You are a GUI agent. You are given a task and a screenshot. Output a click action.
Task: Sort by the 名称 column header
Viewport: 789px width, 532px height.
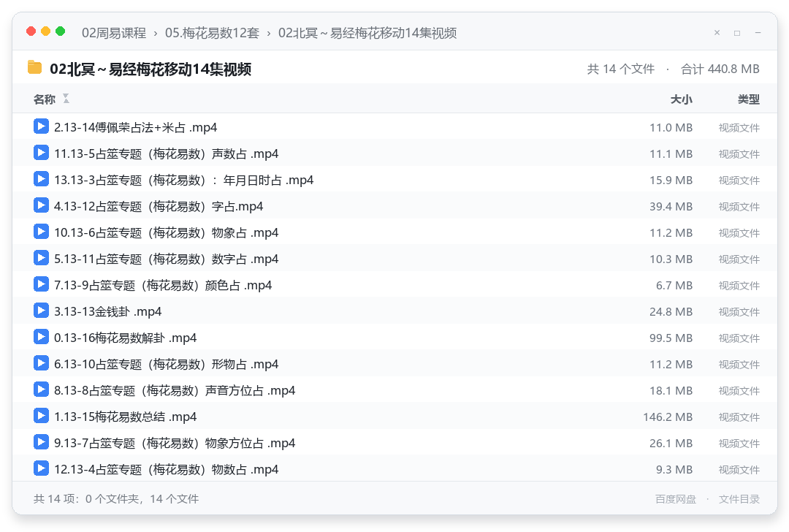45,99
